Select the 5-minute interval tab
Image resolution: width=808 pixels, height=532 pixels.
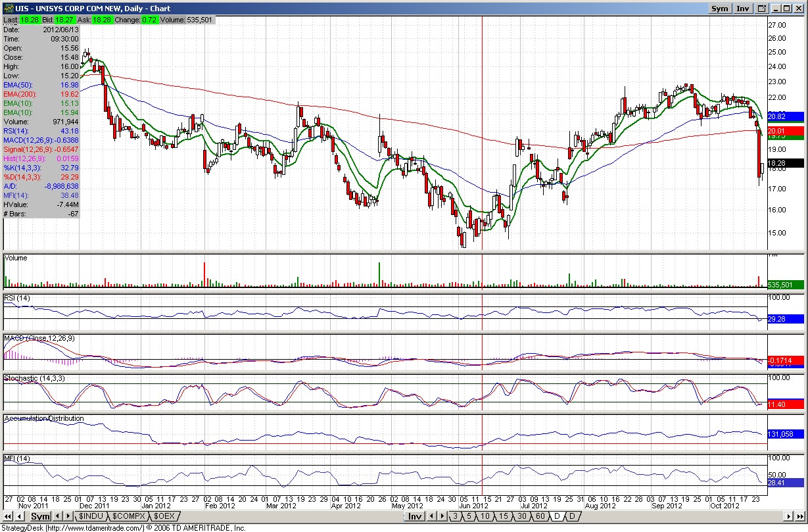pyautogui.click(x=469, y=517)
